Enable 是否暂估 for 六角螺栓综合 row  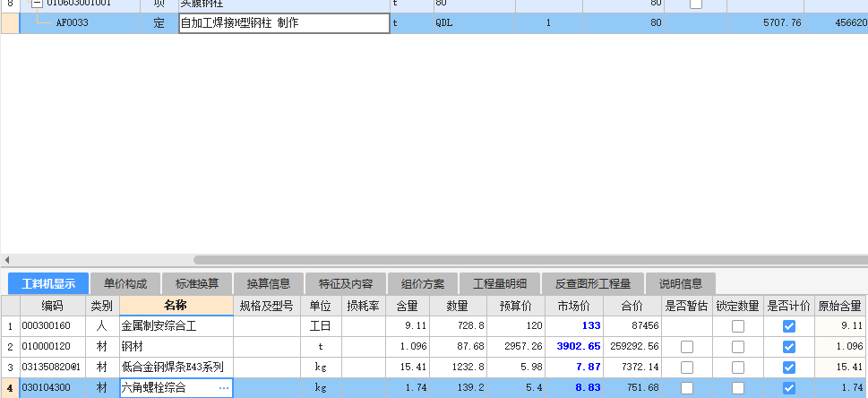pos(686,388)
